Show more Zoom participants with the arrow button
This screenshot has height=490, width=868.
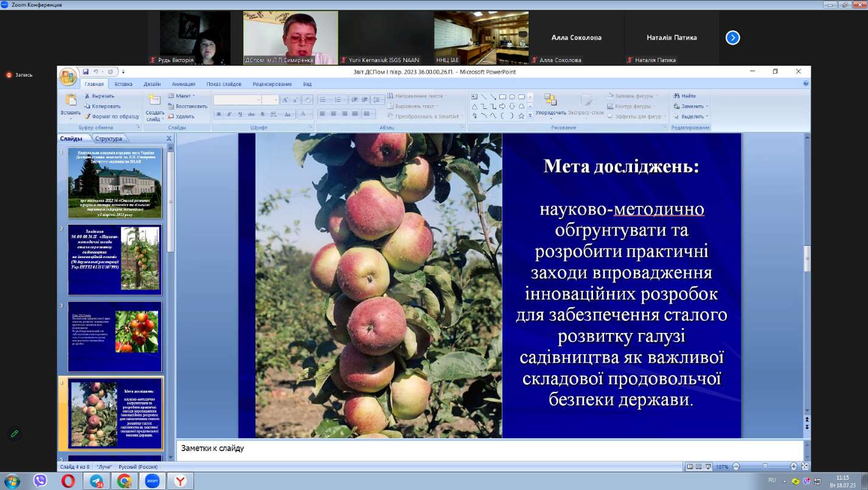pyautogui.click(x=732, y=38)
